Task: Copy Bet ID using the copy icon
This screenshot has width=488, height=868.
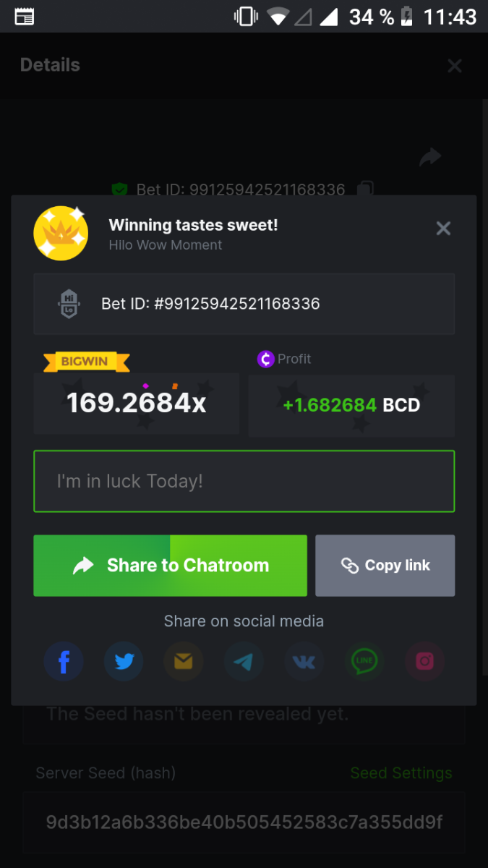Action: 366,189
